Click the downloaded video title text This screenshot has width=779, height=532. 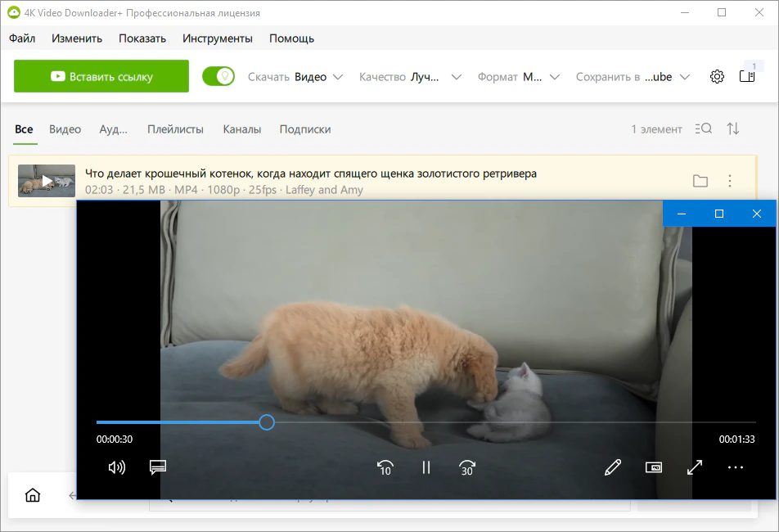[x=311, y=174]
